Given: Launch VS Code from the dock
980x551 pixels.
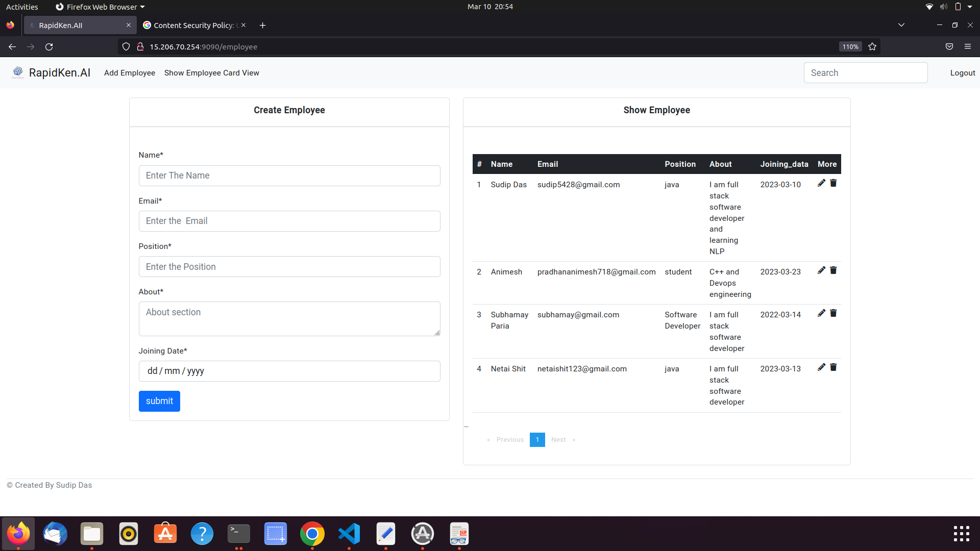Looking at the screenshot, I should pyautogui.click(x=349, y=534).
